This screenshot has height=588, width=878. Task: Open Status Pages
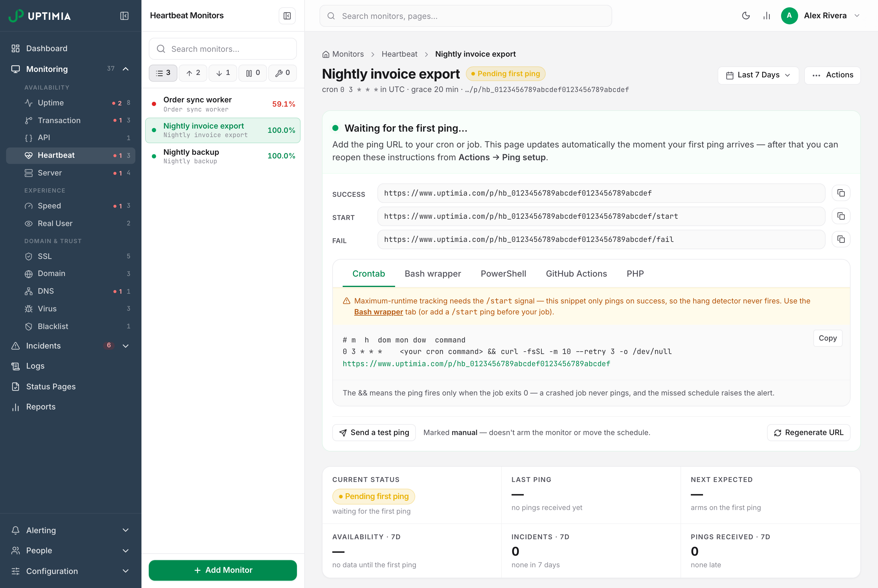coord(70,387)
